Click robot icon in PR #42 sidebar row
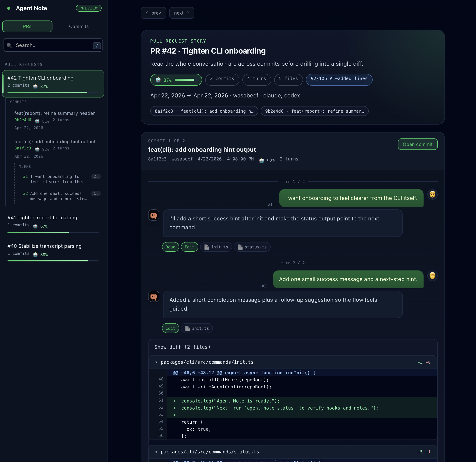Screen dimensions: 476x462 35,86
